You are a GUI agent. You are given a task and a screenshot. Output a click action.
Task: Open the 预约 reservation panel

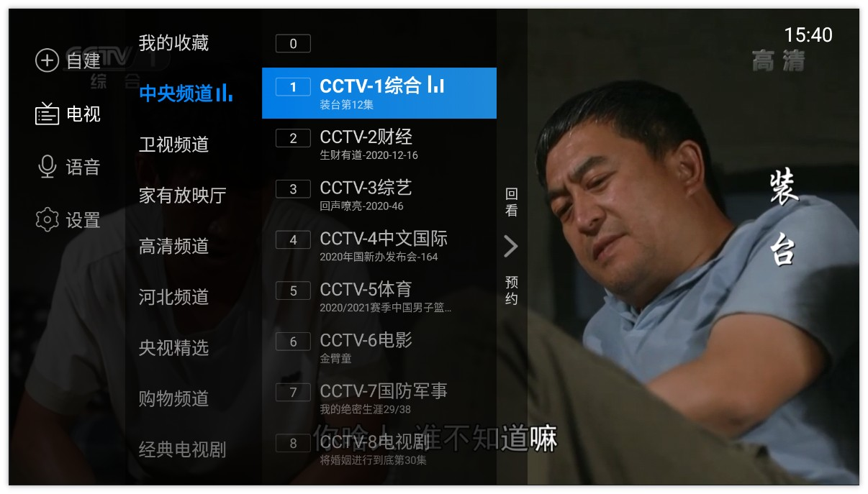point(512,291)
